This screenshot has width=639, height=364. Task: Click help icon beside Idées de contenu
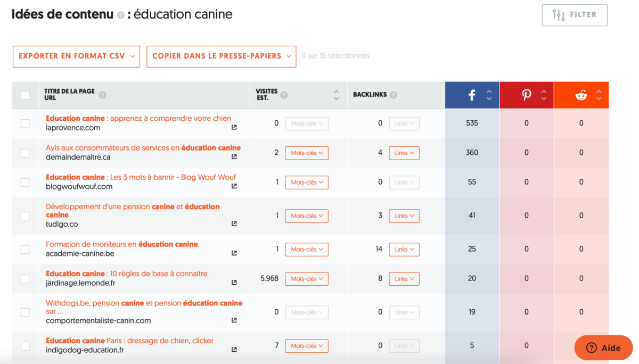[x=121, y=15]
